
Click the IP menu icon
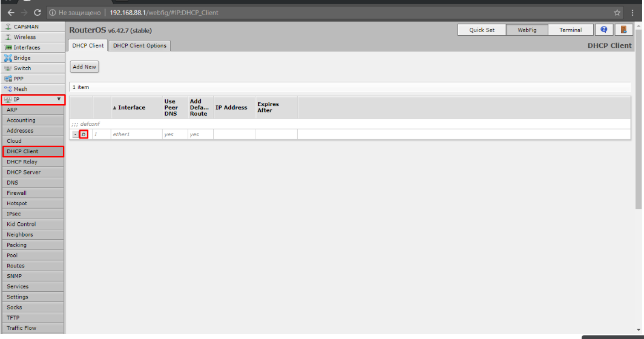(8, 99)
